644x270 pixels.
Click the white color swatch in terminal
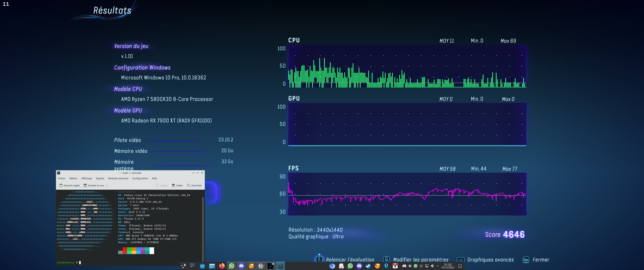[152, 250]
